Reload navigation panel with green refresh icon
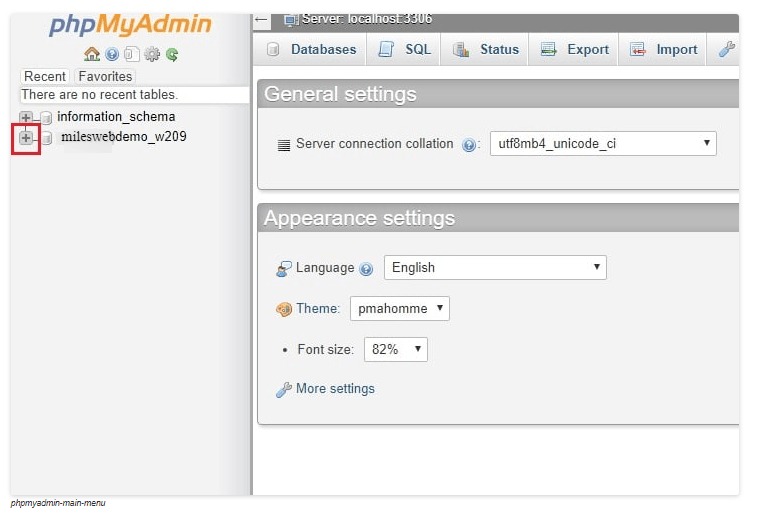This screenshot has width=762, height=514. tap(172, 54)
